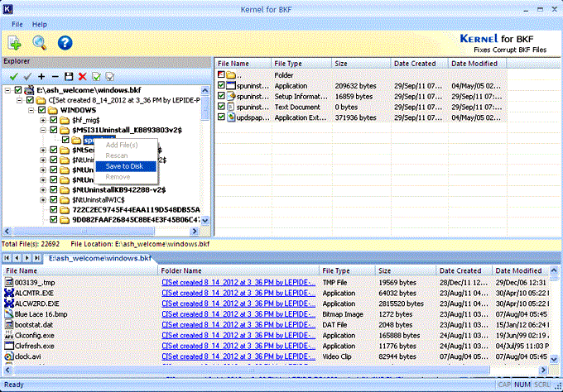This screenshot has width=563, height=392.
Task: Toggle checkbox for WINDOWS folder
Action: coord(41,110)
